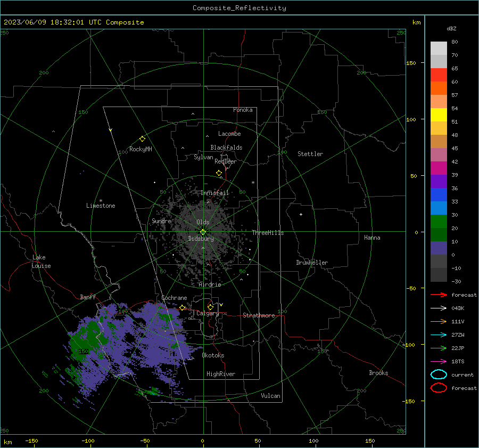Click the Okotoks town label
Image resolution: width=479 pixels, height=448 pixels.
click(213, 355)
